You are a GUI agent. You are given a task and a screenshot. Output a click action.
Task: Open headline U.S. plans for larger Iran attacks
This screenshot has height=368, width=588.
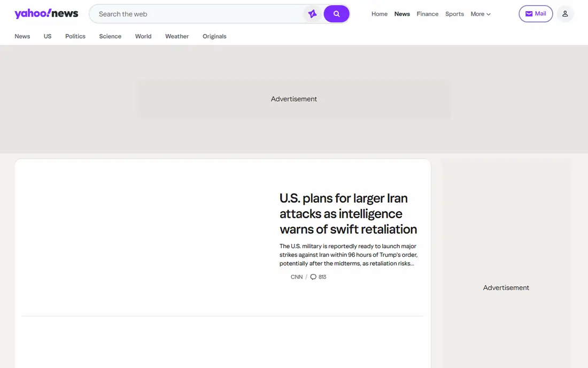(x=349, y=213)
